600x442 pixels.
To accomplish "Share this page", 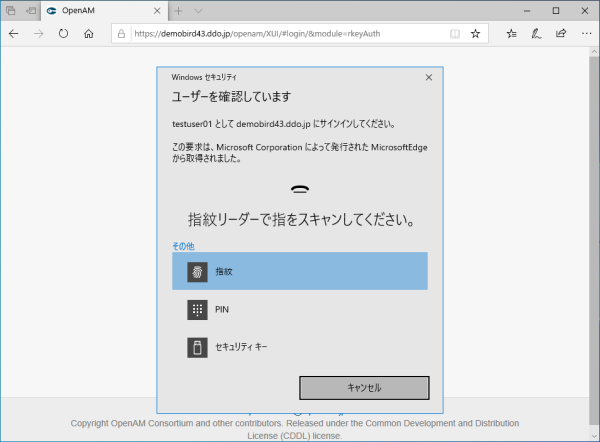I will (561, 34).
